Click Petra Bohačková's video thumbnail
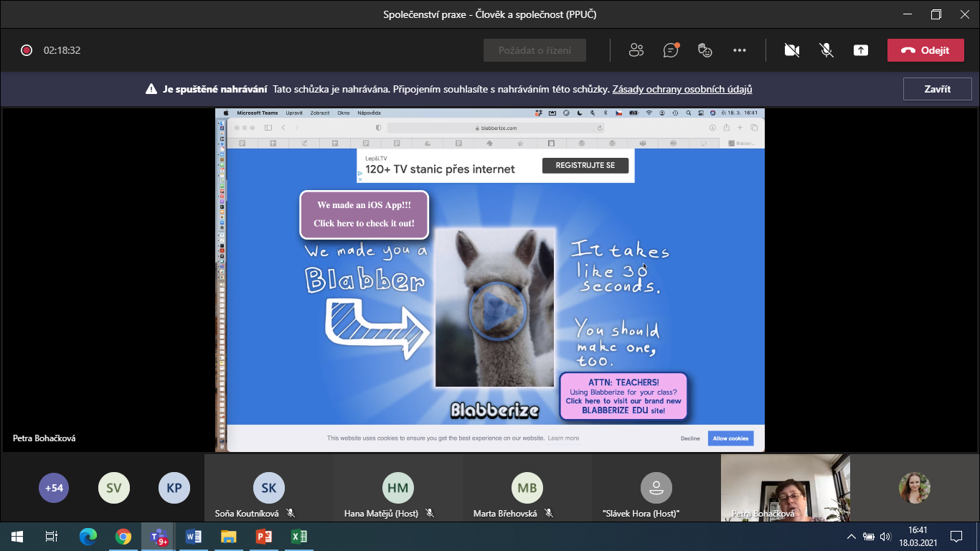The height and width of the screenshot is (551, 980). coord(785,488)
